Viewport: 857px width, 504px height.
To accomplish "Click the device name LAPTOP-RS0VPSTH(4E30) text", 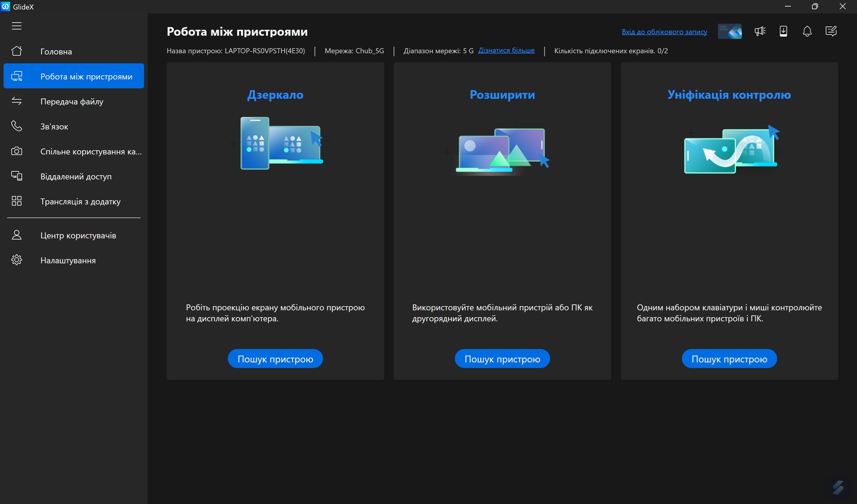I will coord(265,51).
